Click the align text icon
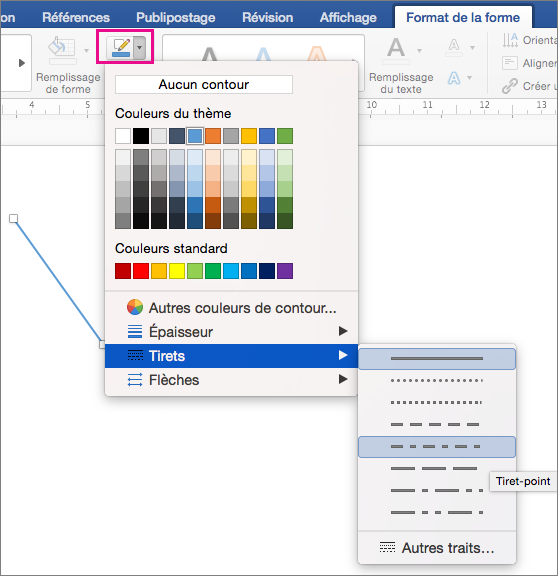 pos(510,63)
